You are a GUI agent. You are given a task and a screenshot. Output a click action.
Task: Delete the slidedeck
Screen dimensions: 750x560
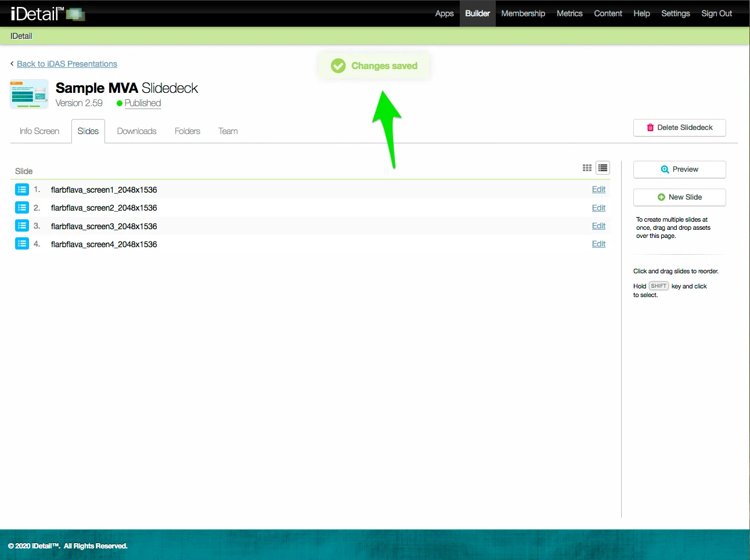click(680, 128)
